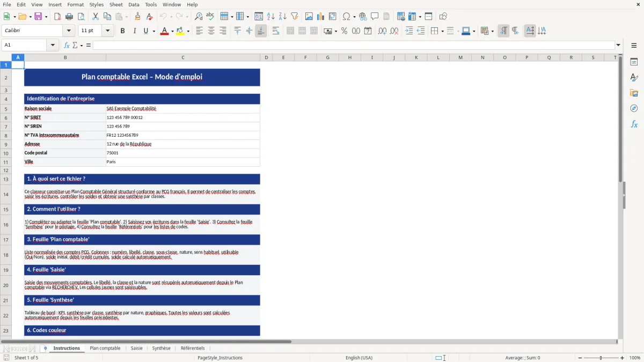Click the Insert Hyperlink icon

pos(363,17)
